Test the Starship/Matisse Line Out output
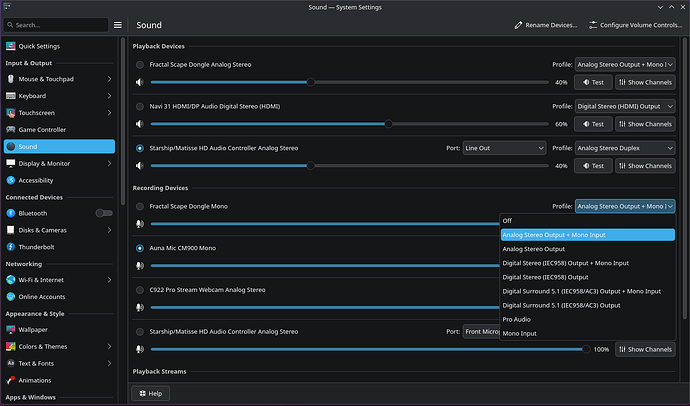The height and width of the screenshot is (406, 690). [x=593, y=166]
